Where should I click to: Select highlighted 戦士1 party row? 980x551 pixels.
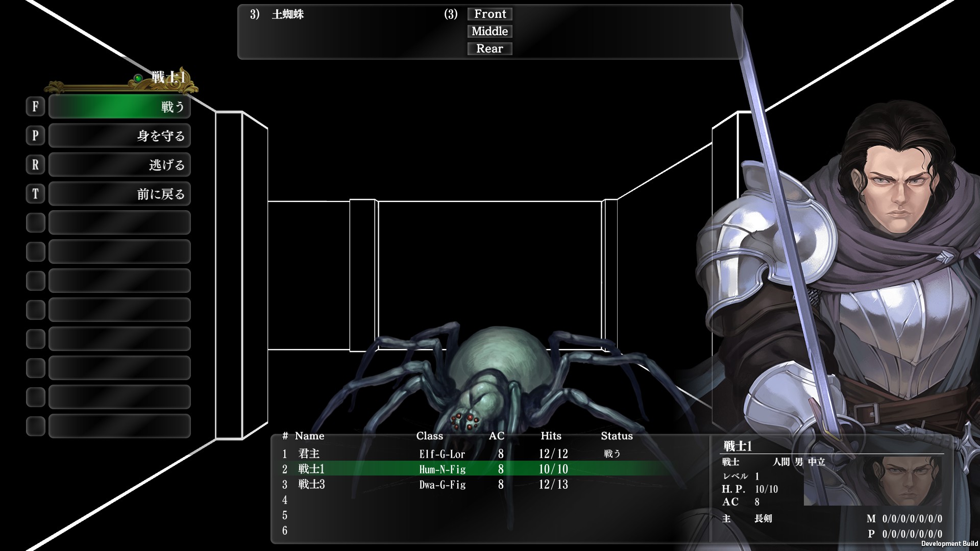[311, 469]
